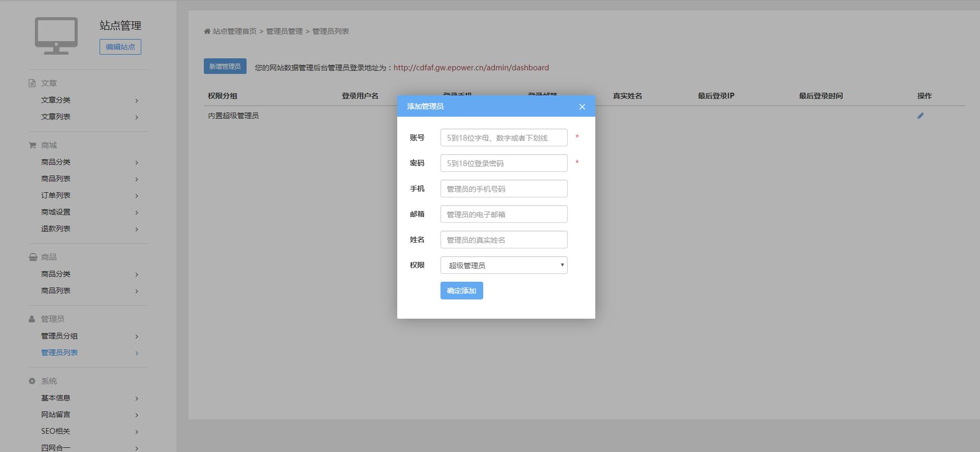Open 管理员分组 in the sidebar
Image resolution: width=980 pixels, height=452 pixels.
click(59, 336)
